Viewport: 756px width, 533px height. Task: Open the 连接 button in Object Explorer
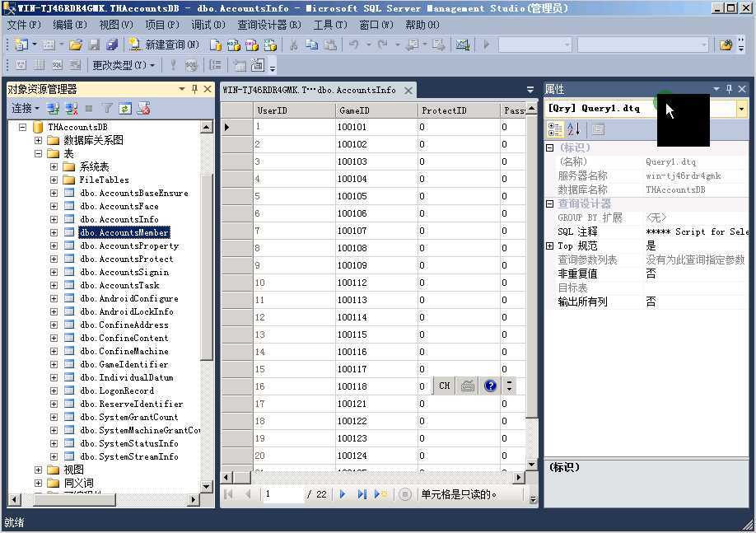tap(25, 108)
